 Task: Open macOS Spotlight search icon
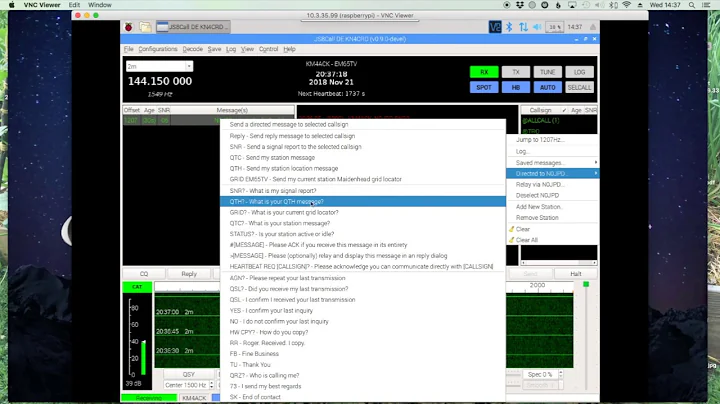coord(692,5)
